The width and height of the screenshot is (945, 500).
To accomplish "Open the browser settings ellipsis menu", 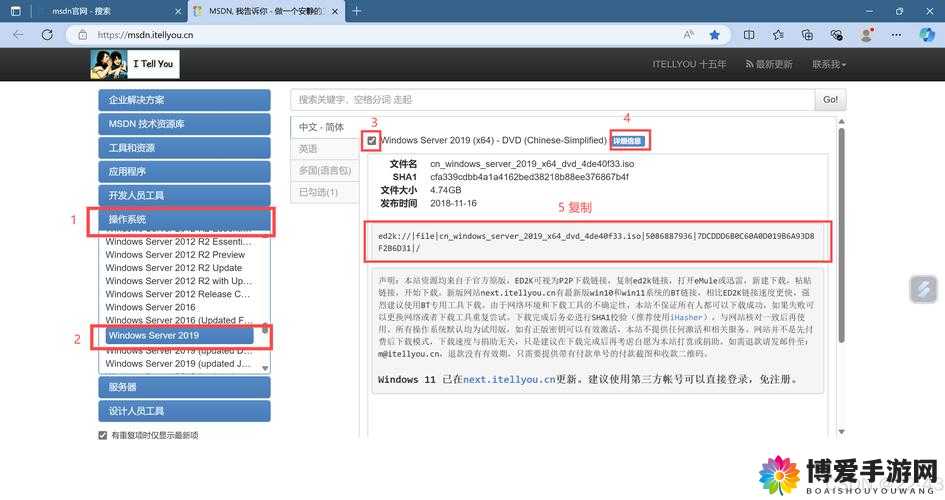I will [x=897, y=35].
